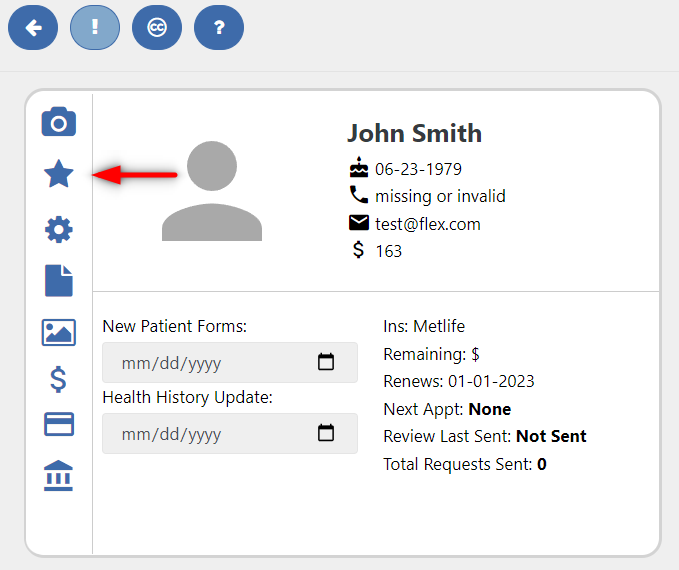
Task: Click 'Total Requests Sent: 0'
Action: point(465,464)
